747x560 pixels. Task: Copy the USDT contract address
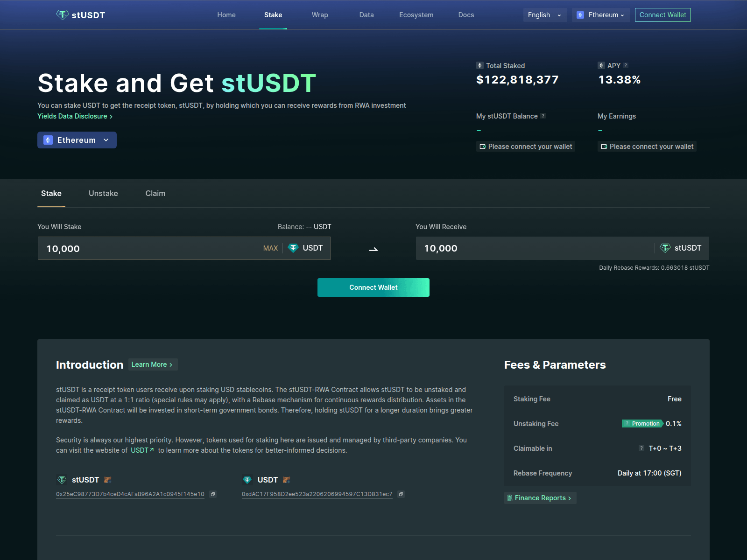[401, 494]
